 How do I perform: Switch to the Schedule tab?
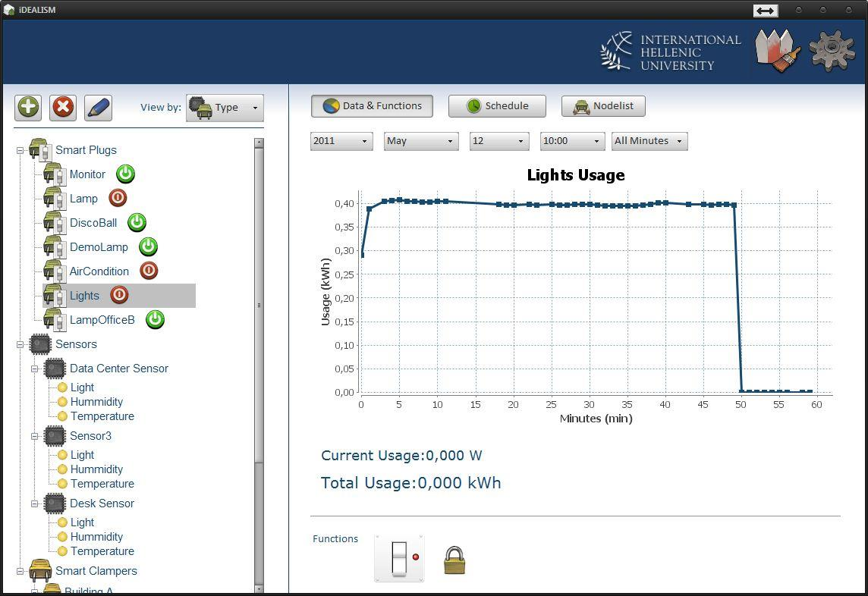point(497,105)
